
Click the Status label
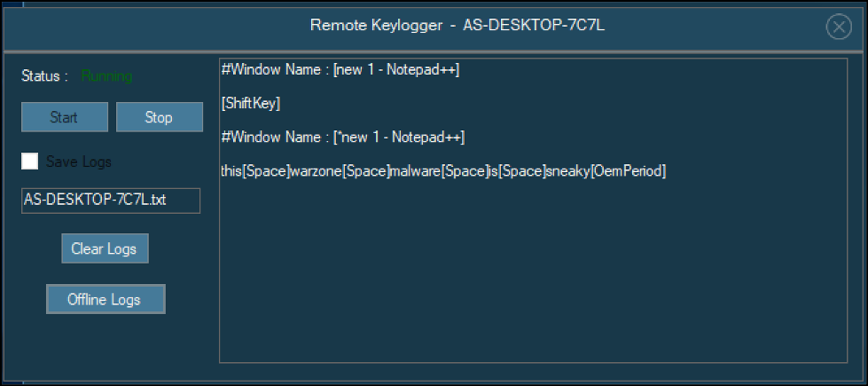44,76
